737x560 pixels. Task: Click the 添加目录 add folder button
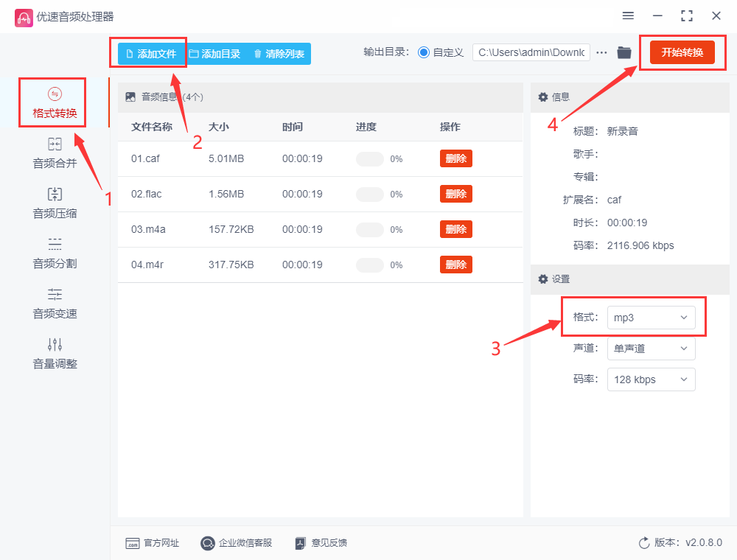click(x=214, y=54)
